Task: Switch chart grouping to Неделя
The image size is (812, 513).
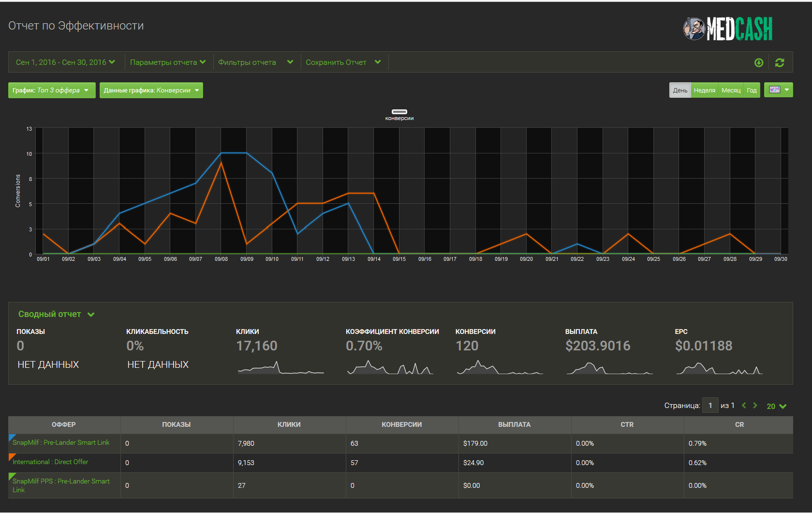Action: (704, 91)
